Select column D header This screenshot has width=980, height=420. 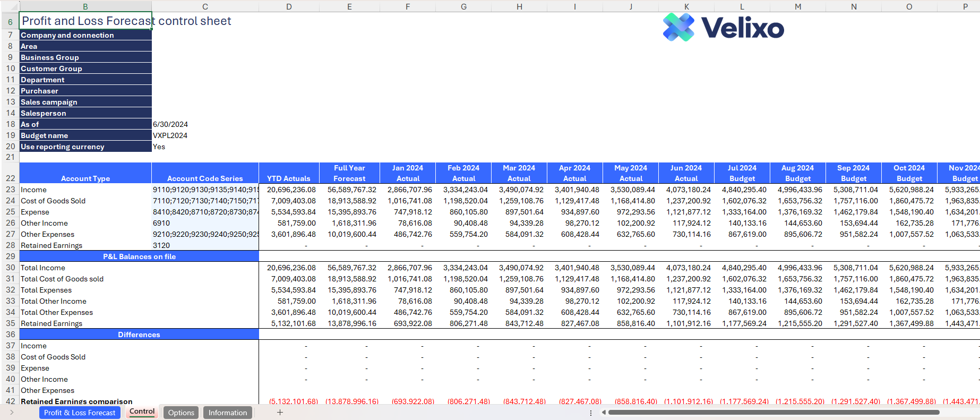click(289, 6)
